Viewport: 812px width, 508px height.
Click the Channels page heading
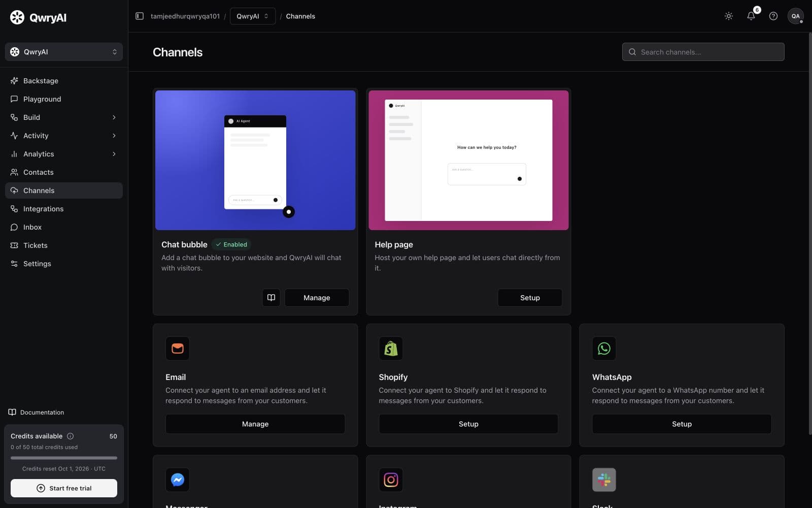(x=178, y=52)
